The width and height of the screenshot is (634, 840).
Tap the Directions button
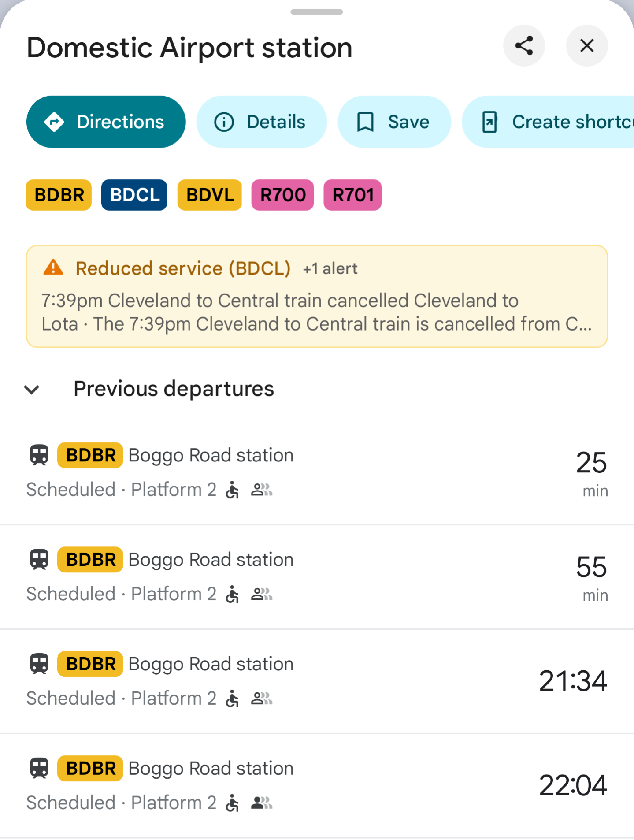pos(106,122)
